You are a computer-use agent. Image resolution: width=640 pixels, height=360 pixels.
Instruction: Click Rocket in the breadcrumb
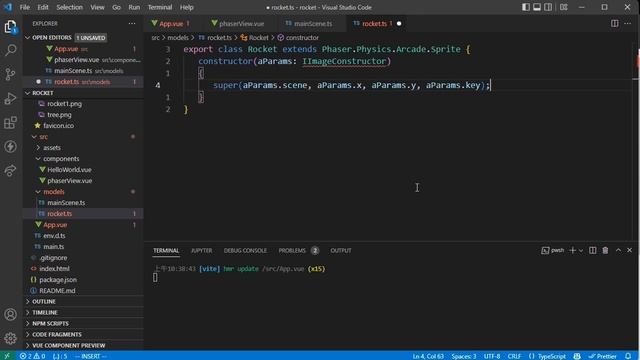tap(258, 38)
